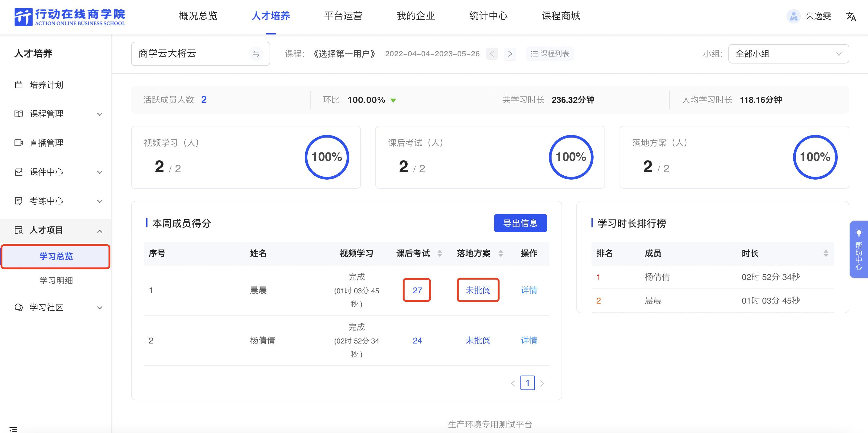868x433 pixels.
Task: Sort the 落地方案 column
Action: coord(500,253)
